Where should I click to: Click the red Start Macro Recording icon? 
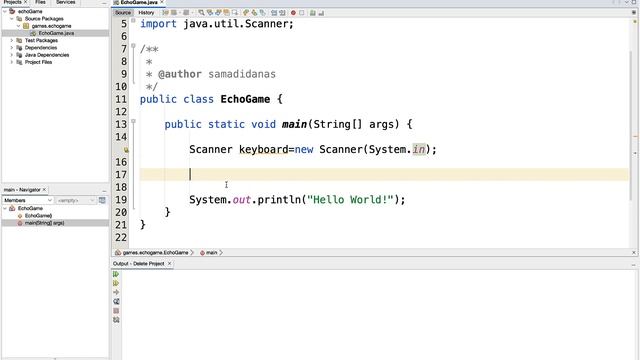[x=293, y=13]
